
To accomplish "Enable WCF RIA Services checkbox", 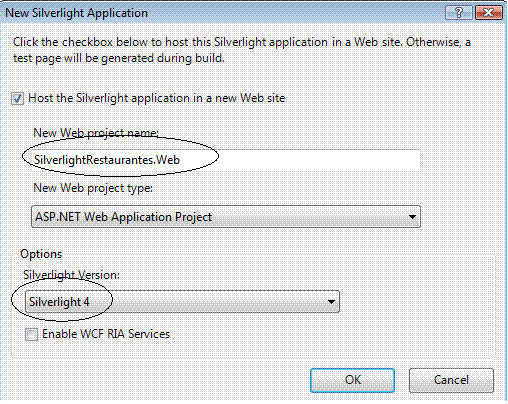I will click(x=32, y=334).
